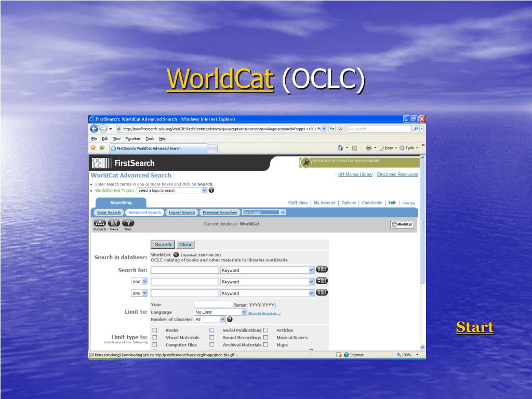This screenshot has height=399, width=532.
Task: Click the Subjects icon in FirstSearch
Action: click(100, 223)
